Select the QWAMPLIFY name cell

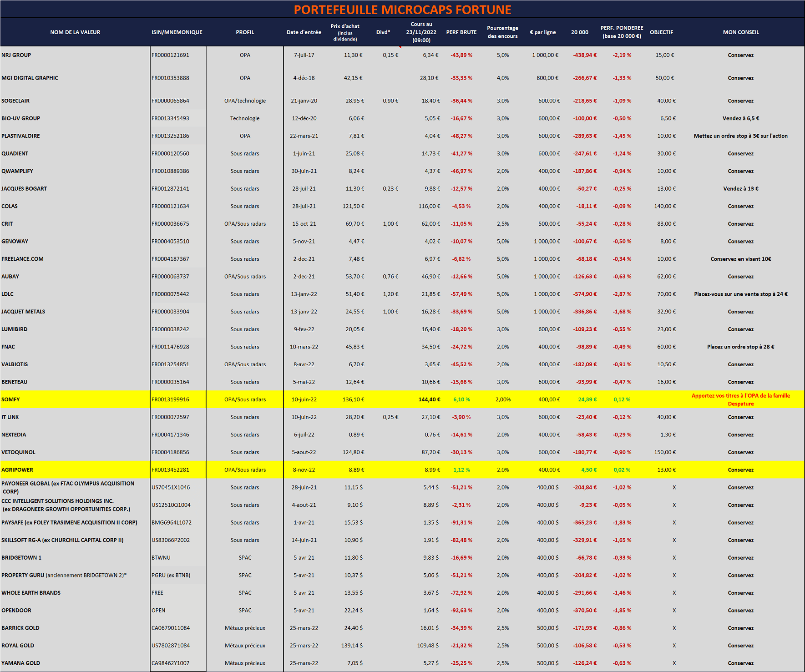pyautogui.click(x=17, y=171)
